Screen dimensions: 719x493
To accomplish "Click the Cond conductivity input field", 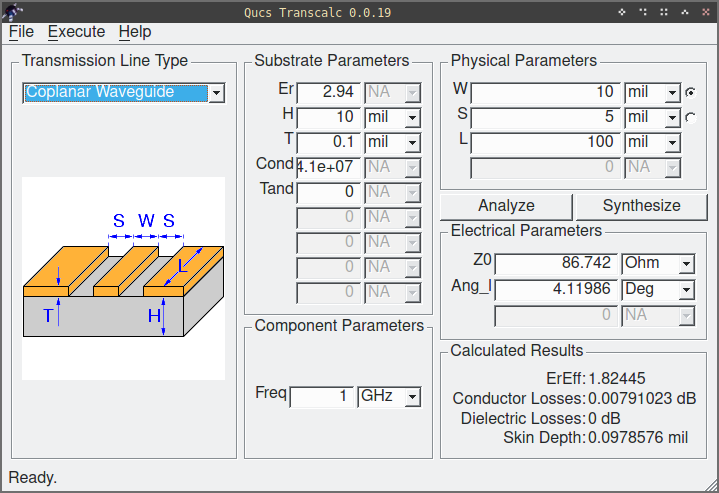I will tap(328, 167).
